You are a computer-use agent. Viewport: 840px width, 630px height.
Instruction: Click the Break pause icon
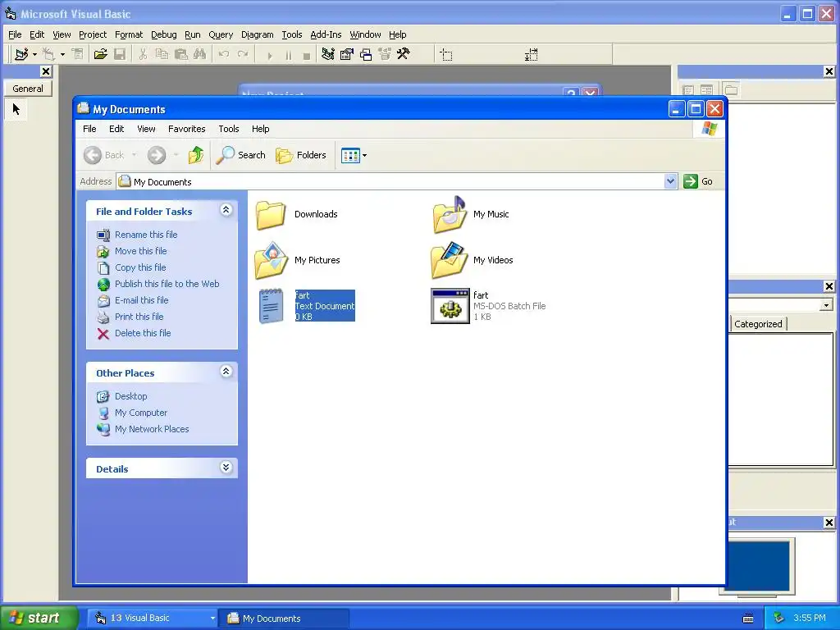click(x=288, y=55)
